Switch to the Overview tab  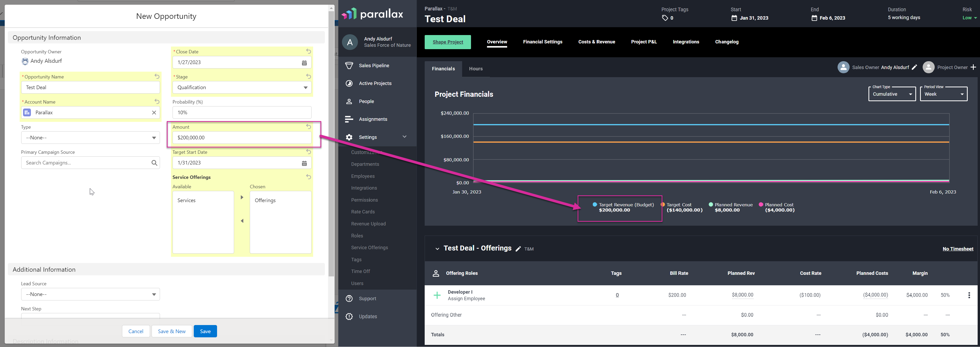click(497, 42)
